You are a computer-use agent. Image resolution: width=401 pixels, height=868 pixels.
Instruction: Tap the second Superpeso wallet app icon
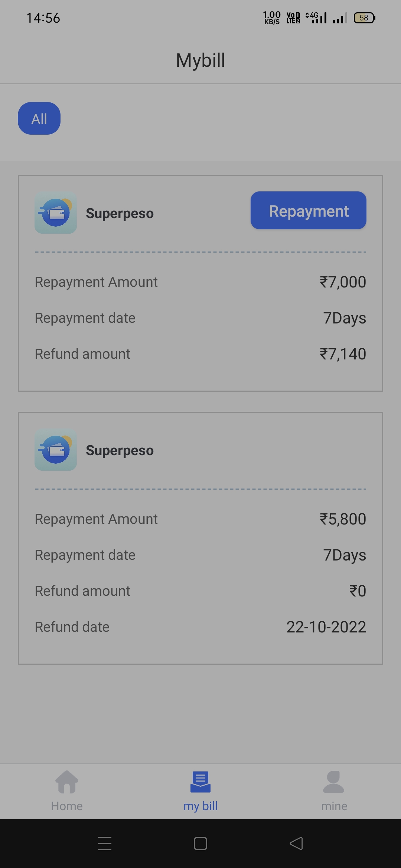(56, 450)
